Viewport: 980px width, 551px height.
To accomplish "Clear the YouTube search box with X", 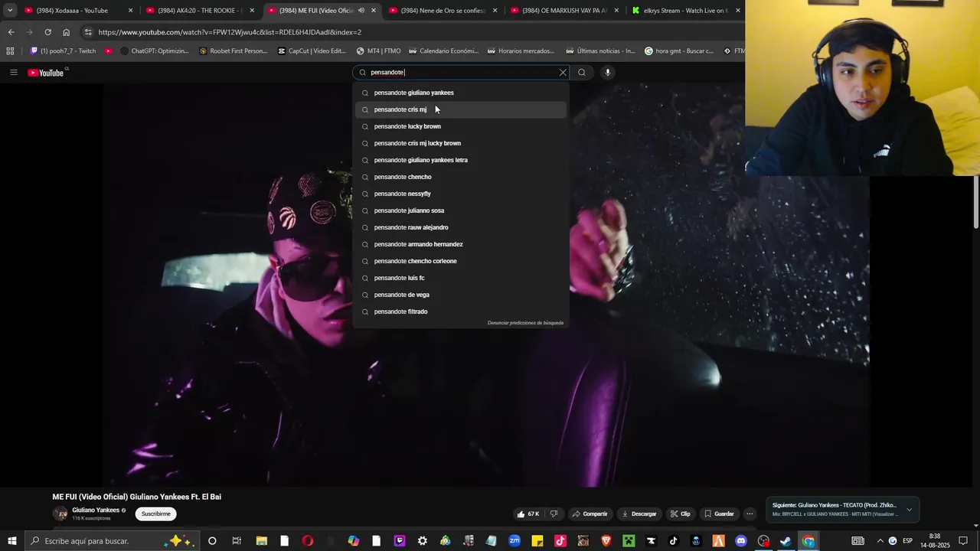I will point(563,73).
